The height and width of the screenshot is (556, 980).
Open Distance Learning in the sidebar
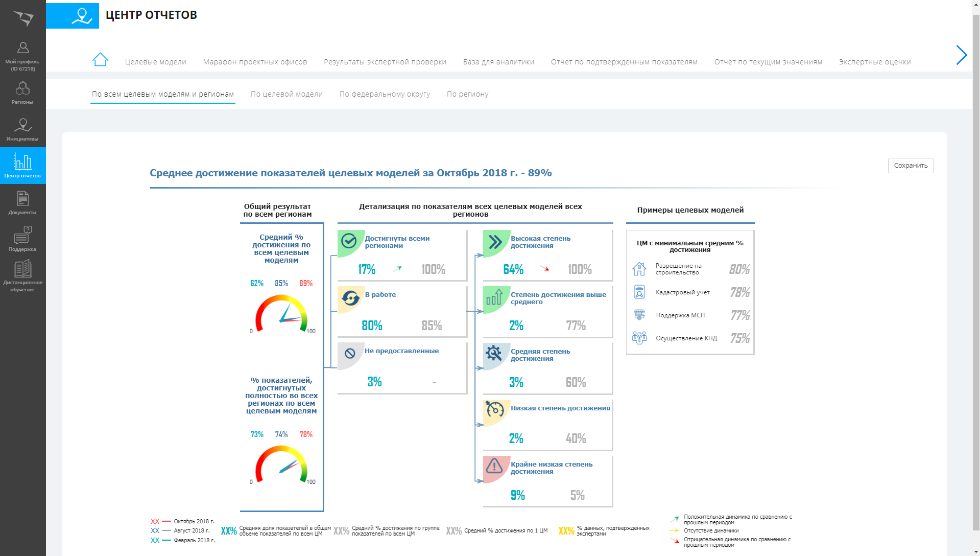(x=22, y=276)
